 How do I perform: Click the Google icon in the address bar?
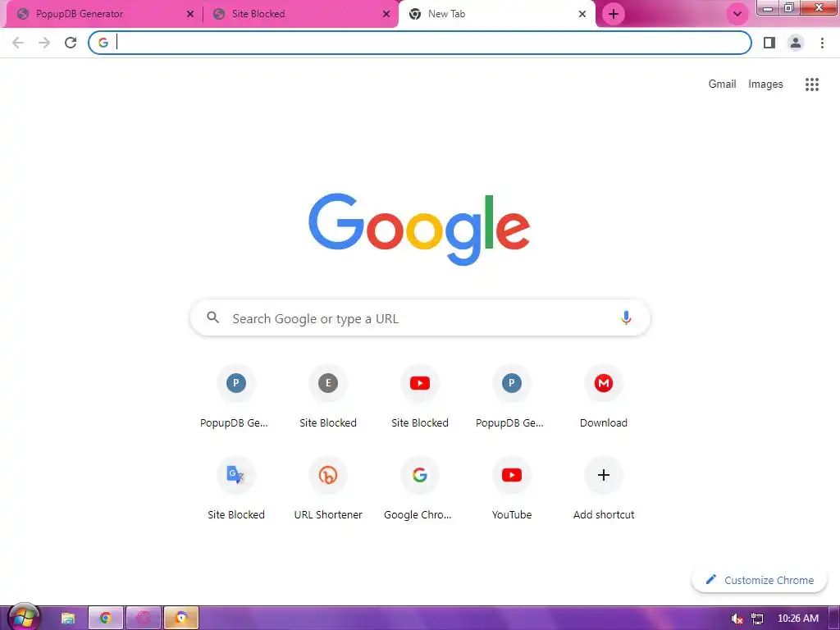[103, 43]
